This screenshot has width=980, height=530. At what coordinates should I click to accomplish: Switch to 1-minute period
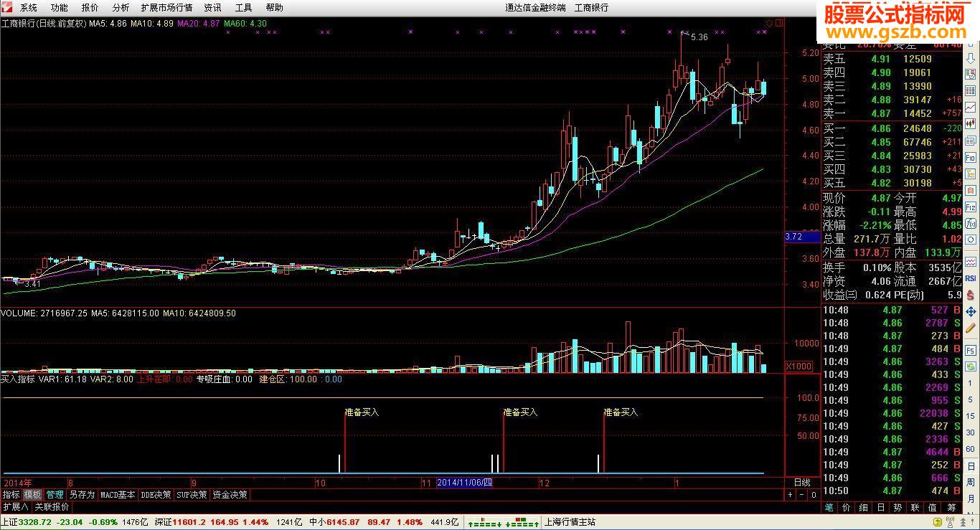point(971,382)
